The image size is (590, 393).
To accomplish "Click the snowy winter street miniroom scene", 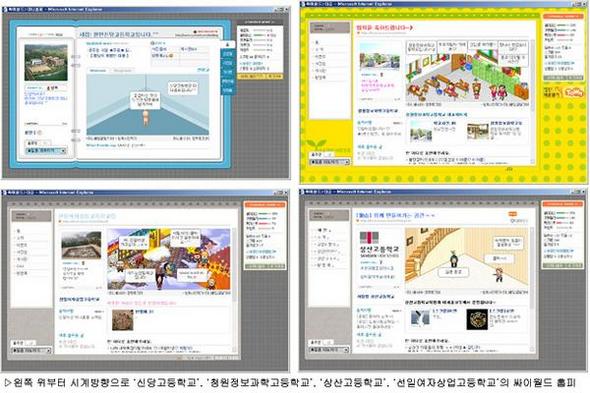I will coord(169,259).
